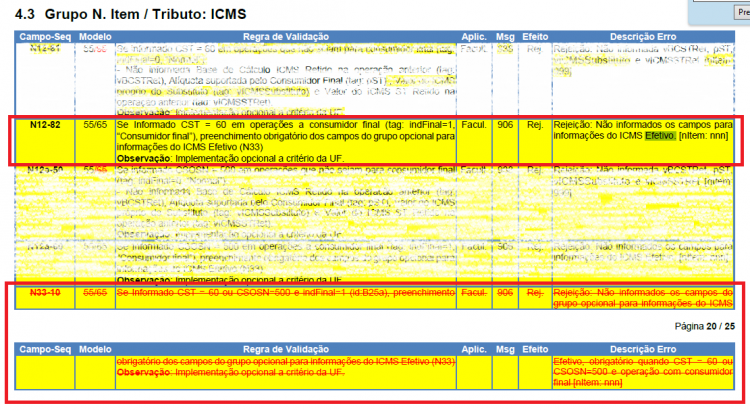Click the page indicator 'Página 20 / 25'
The image size is (750, 410).
click(705, 326)
